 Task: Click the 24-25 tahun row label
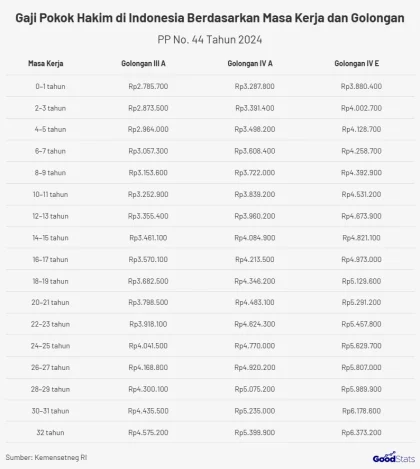(50, 346)
